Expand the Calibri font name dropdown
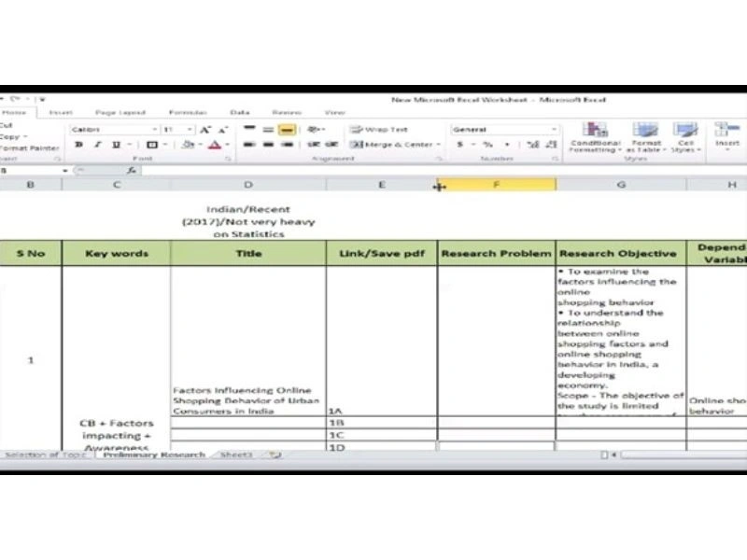 [x=154, y=130]
